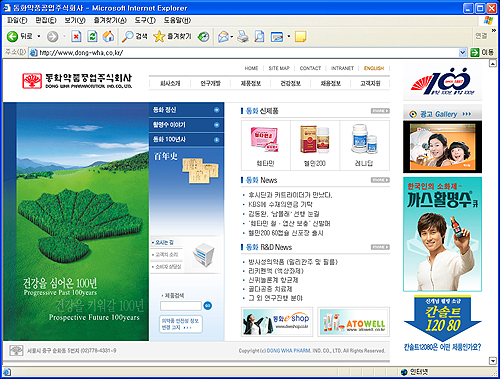Stop page loading with red X icon
Viewport: 500px width, 379px height.
76,36
